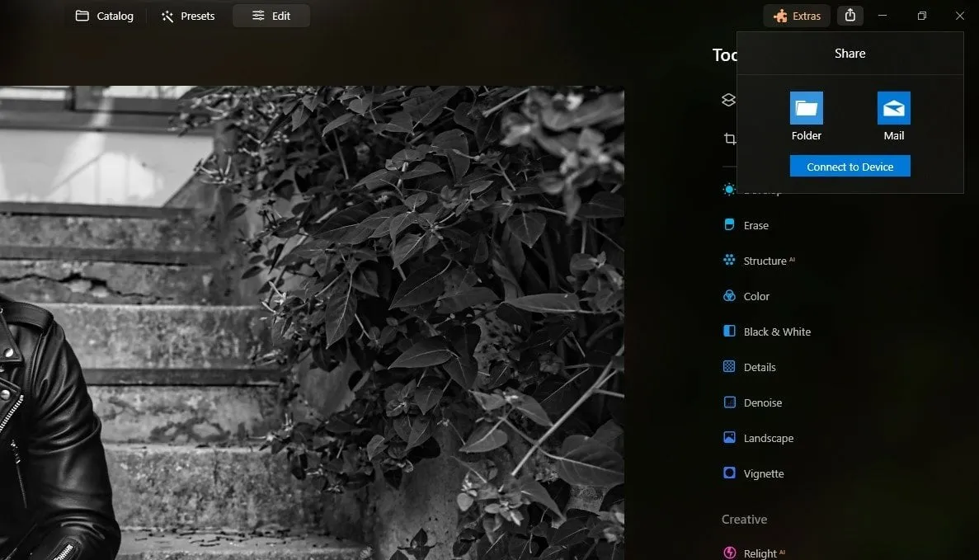Switch to the Presets tab
This screenshot has width=979, height=560.
pyautogui.click(x=188, y=16)
